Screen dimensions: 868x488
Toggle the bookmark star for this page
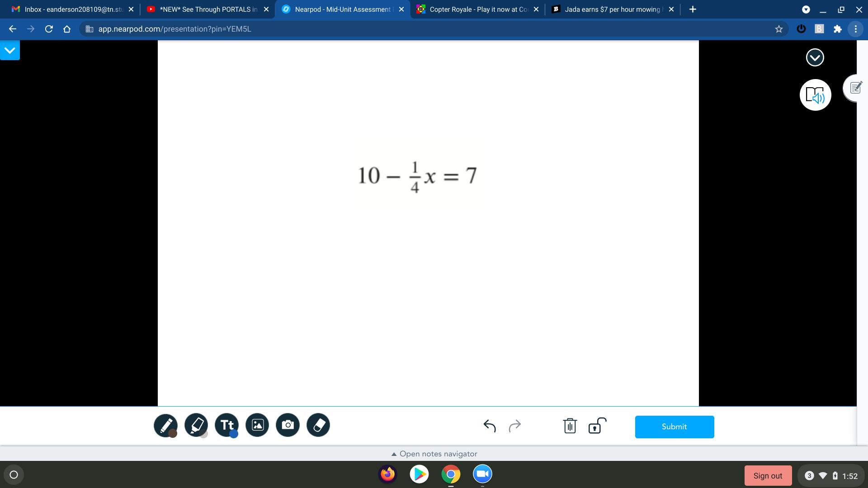(778, 29)
